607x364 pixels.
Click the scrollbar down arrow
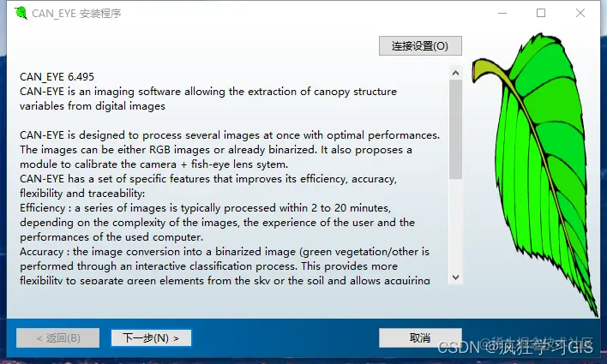(x=455, y=277)
